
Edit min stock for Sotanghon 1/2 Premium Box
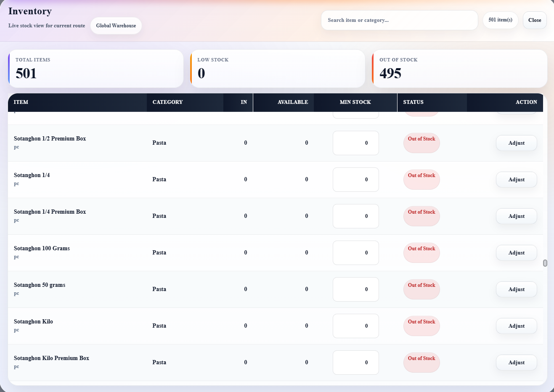[x=356, y=143]
